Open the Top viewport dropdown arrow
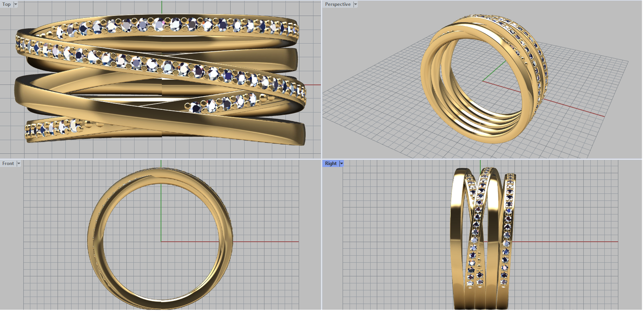 click(x=16, y=4)
